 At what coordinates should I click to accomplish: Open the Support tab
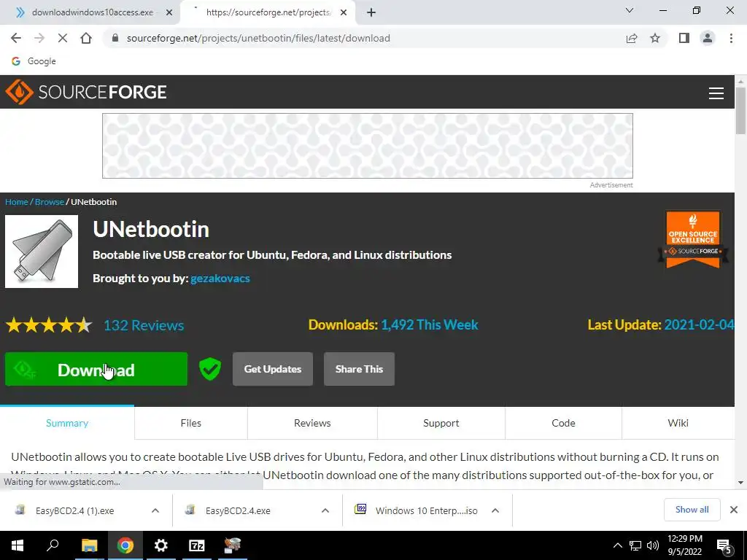pos(441,423)
